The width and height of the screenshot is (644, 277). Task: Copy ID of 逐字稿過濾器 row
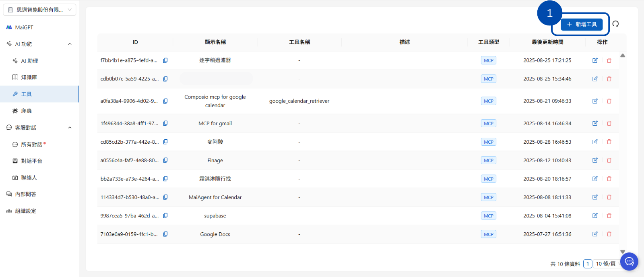click(165, 60)
